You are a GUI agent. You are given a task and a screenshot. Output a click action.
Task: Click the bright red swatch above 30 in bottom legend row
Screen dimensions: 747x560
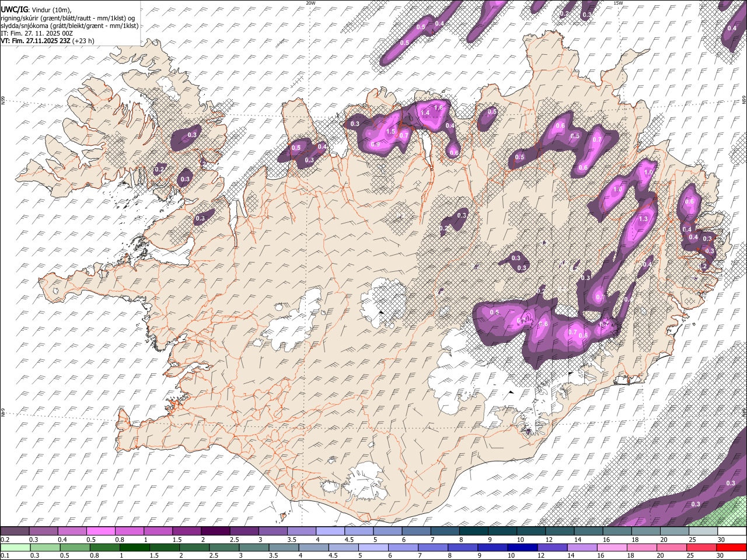click(731, 547)
